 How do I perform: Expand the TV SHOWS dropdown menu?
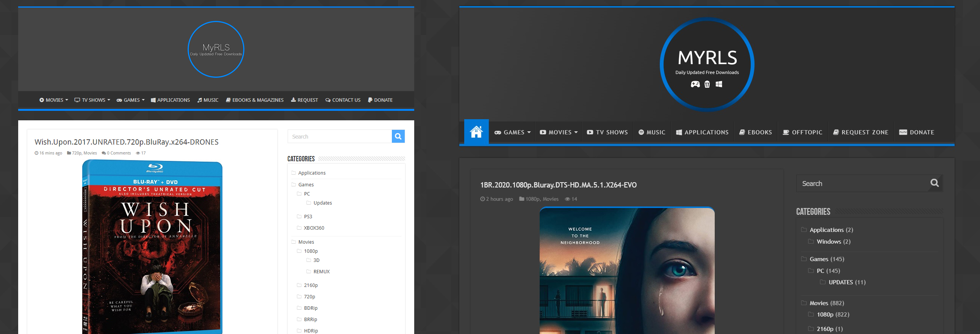tap(92, 100)
